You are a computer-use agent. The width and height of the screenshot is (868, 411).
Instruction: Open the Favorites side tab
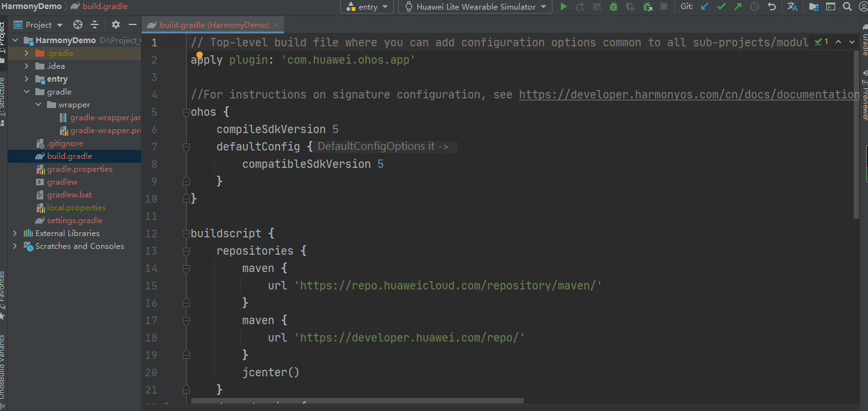click(3, 296)
